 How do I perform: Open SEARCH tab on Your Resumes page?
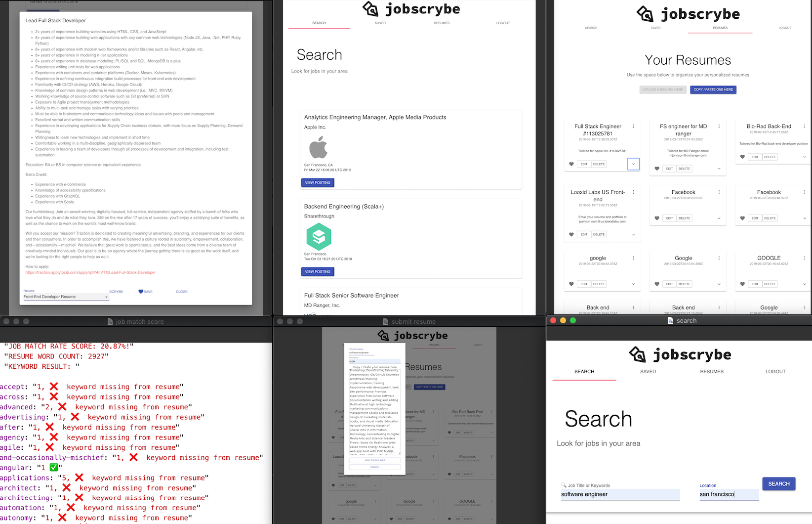(591, 28)
